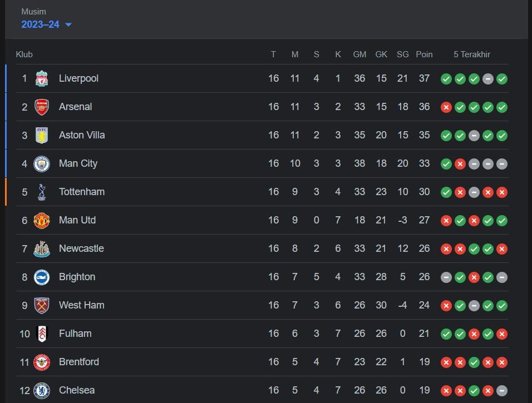Click Liverpool's grey draw result icon

point(488,79)
